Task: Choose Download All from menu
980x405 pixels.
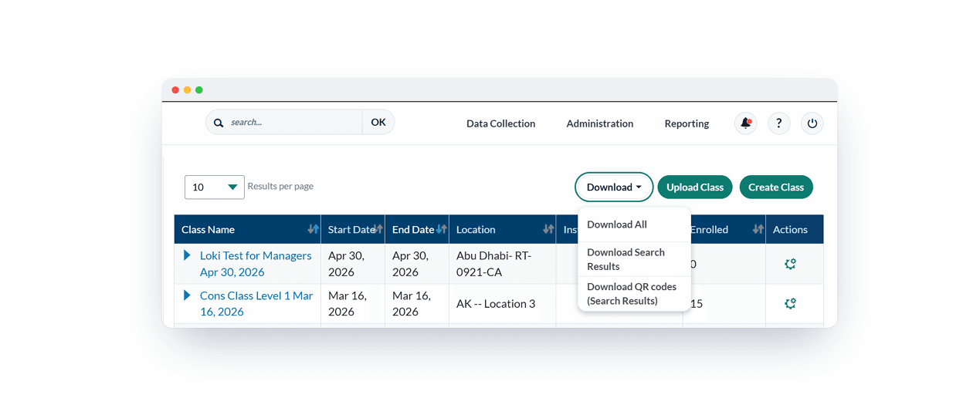Action: (x=633, y=224)
